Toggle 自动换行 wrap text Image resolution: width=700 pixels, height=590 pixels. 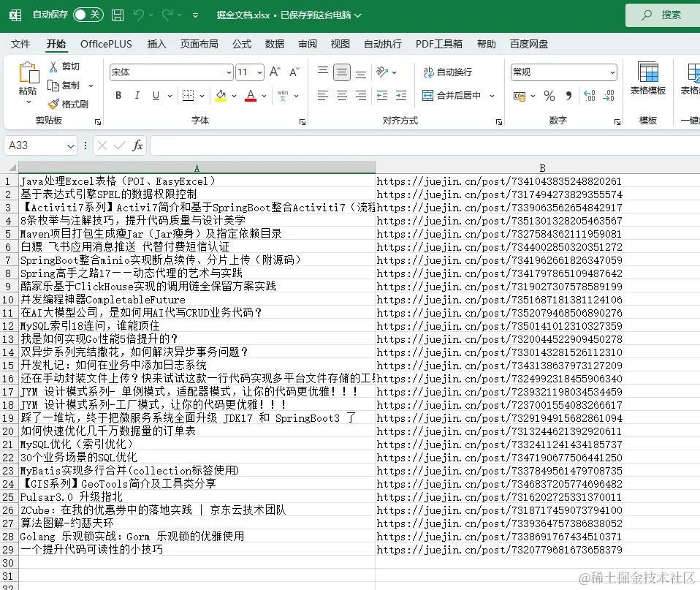[x=447, y=72]
